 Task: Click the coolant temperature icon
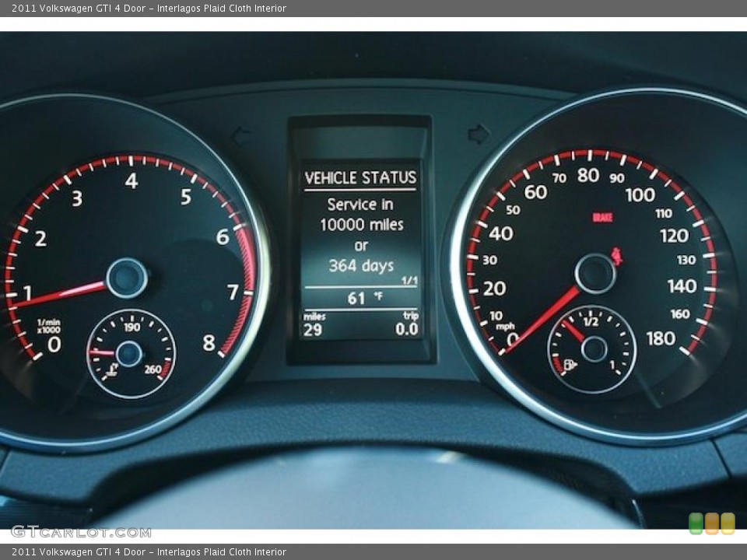pos(112,369)
